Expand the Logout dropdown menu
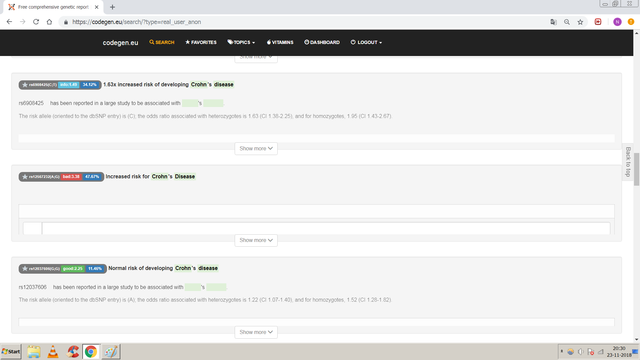640x360 pixels. [366, 42]
